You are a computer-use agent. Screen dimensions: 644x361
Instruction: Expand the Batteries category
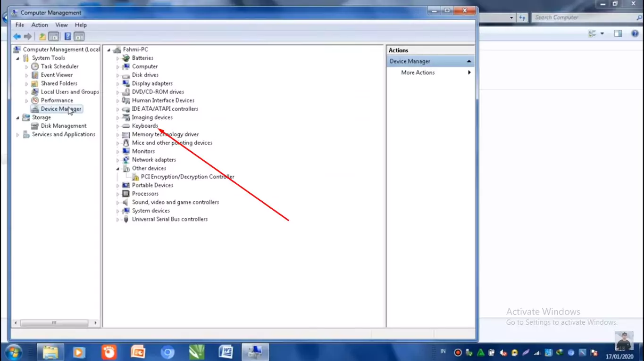(x=118, y=58)
